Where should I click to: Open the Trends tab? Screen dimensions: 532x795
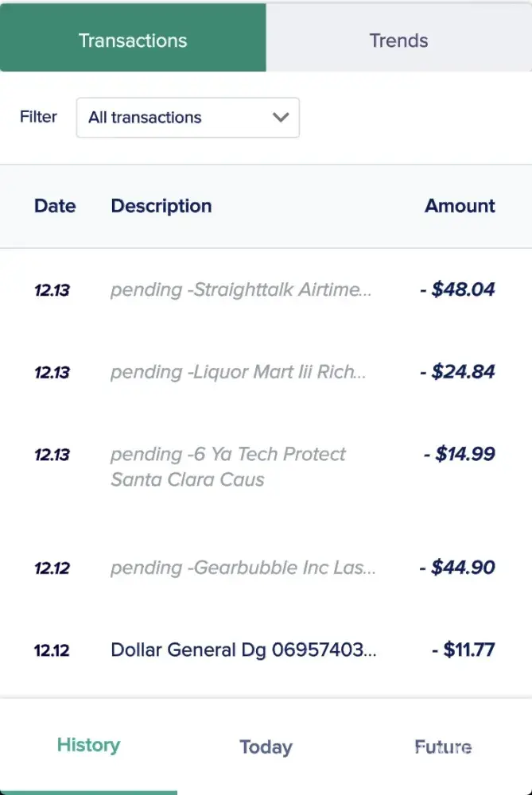pyautogui.click(x=398, y=41)
